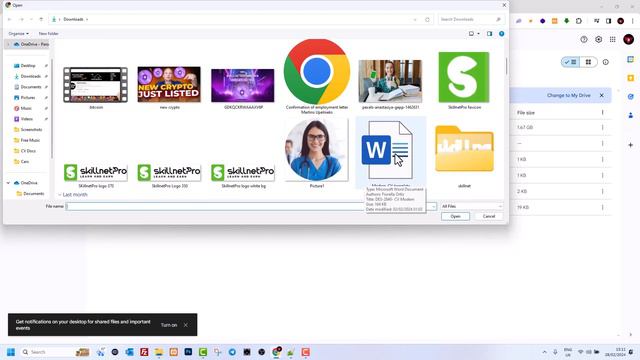Switch Drive to grid layout

tap(588, 62)
